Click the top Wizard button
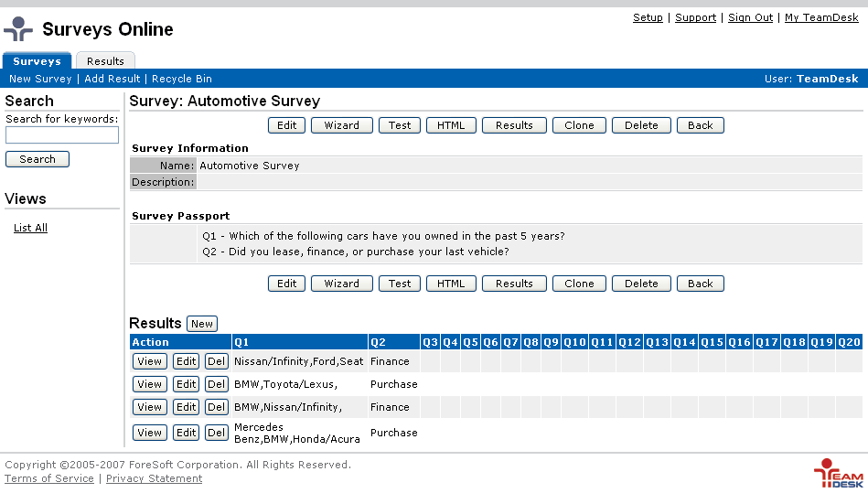 click(x=341, y=125)
